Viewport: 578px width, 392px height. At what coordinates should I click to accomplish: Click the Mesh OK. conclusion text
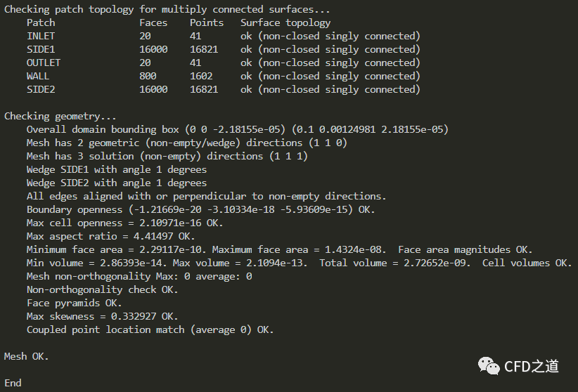[x=27, y=356]
